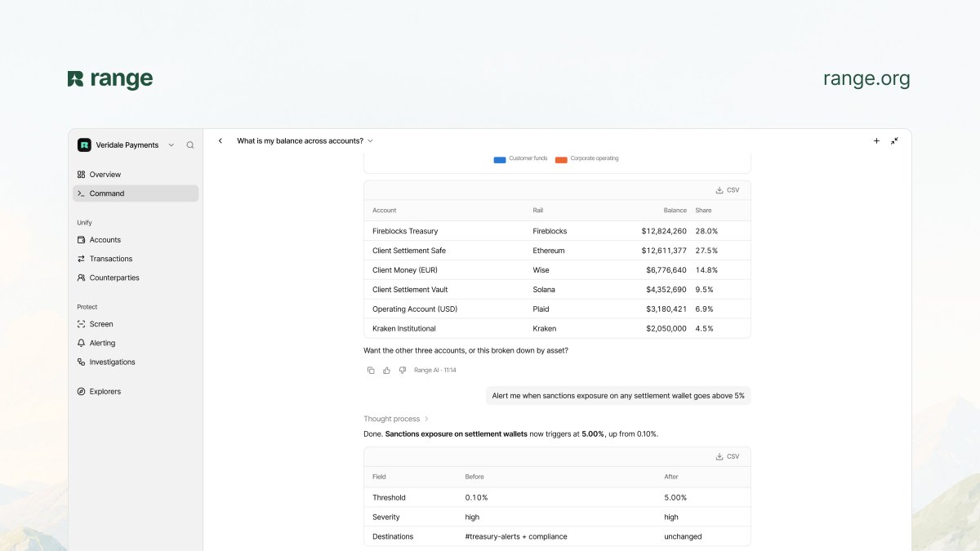This screenshot has width=980, height=551.
Task: Open the Counterparties section
Action: tap(136, 278)
